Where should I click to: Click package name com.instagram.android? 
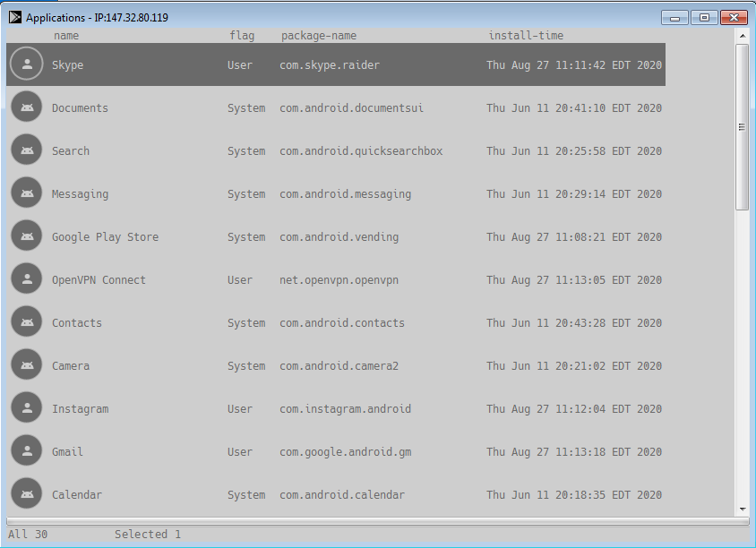tap(345, 409)
